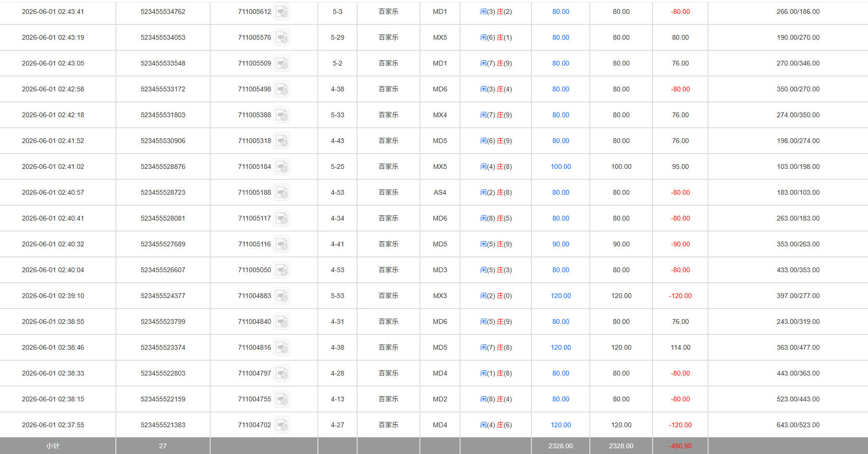Open replay icon beside round 711004816

coord(282,348)
